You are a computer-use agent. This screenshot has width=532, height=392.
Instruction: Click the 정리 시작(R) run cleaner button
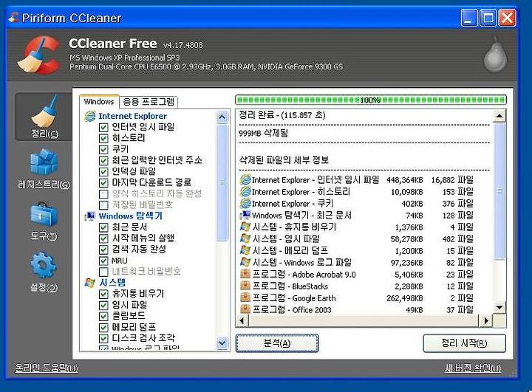pyautogui.click(x=464, y=343)
